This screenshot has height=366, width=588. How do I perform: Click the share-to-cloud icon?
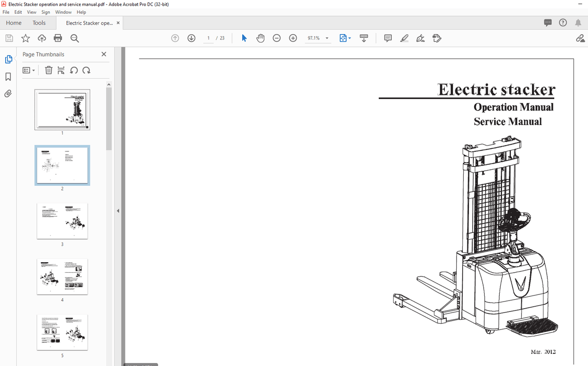pos(42,38)
